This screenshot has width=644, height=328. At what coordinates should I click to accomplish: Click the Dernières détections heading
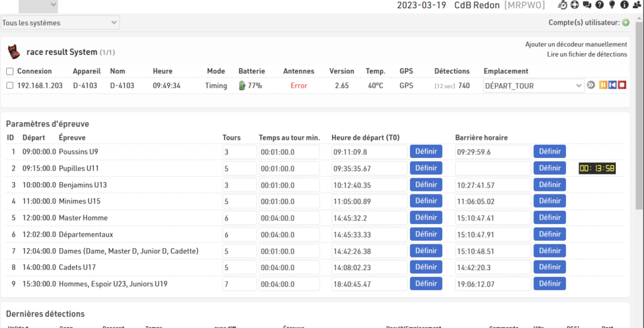point(45,314)
